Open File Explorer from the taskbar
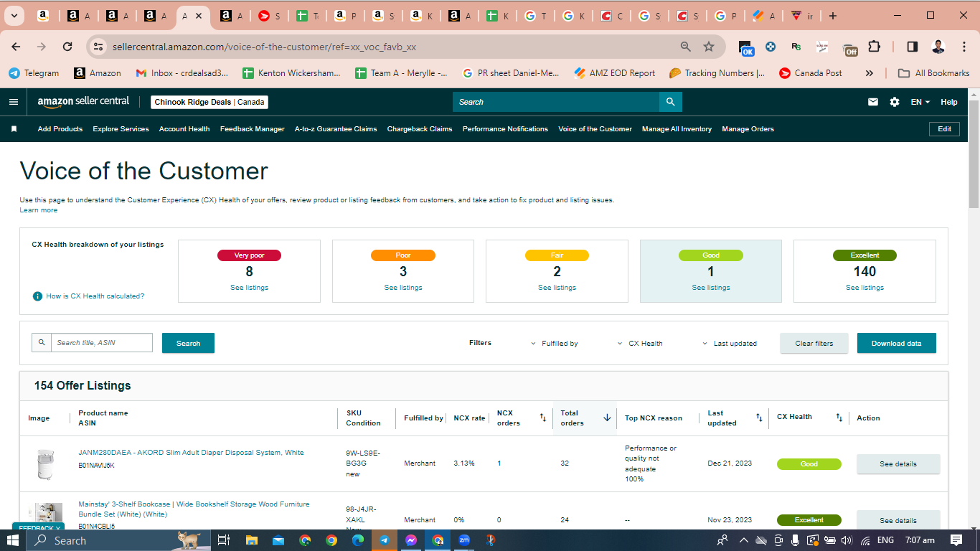Image resolution: width=980 pixels, height=551 pixels. coord(252,540)
